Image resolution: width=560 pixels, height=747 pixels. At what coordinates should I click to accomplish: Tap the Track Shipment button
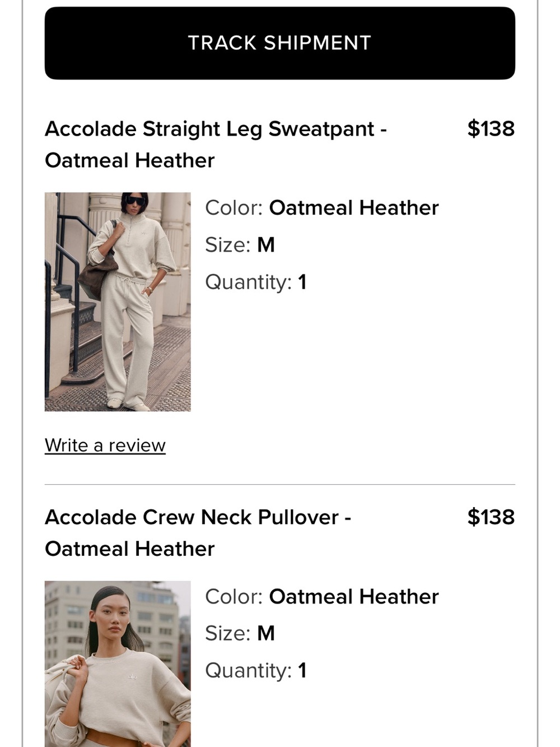tap(280, 43)
